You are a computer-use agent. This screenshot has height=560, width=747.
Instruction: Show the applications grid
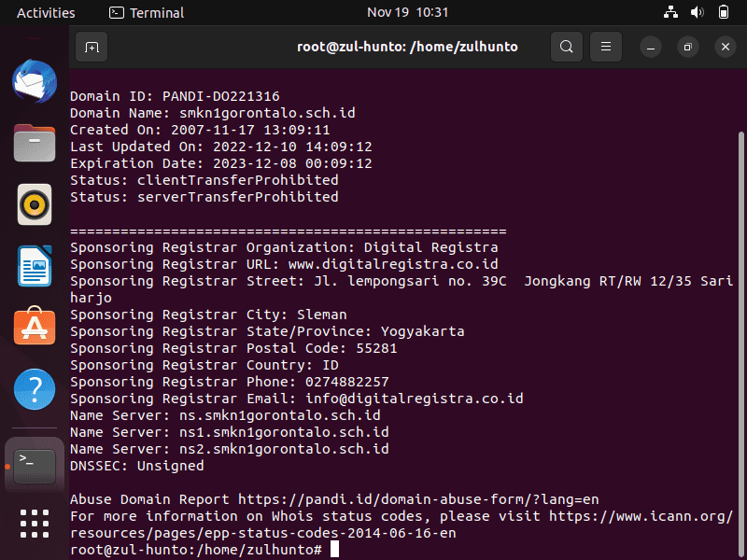tap(35, 524)
